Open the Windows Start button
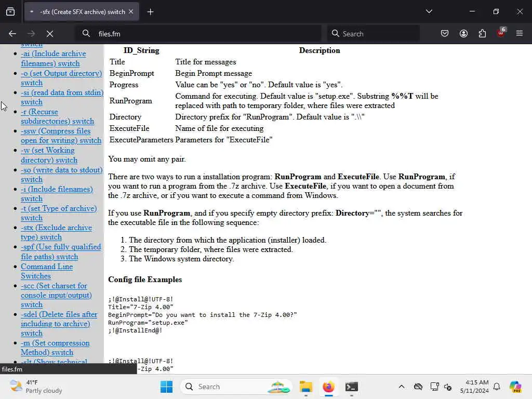Image resolution: width=532 pixels, height=399 pixels. pyautogui.click(x=166, y=387)
